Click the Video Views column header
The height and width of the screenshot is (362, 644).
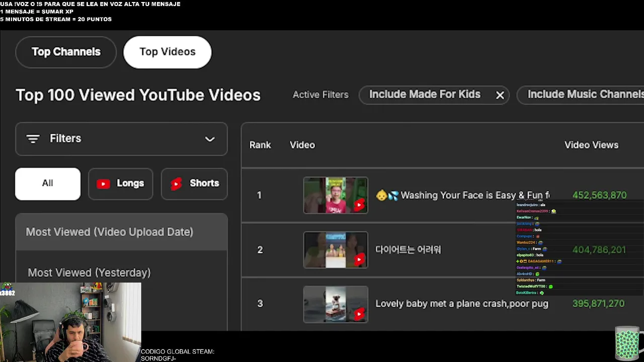pyautogui.click(x=591, y=145)
